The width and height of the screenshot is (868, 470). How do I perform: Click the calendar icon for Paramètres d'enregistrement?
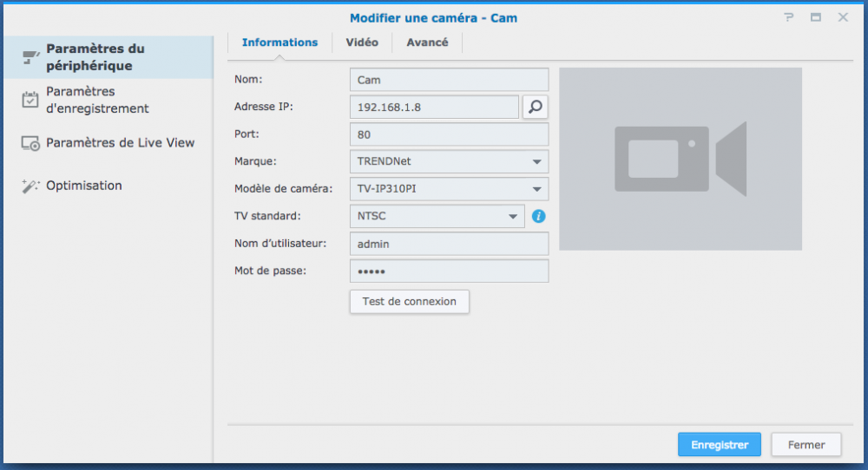click(x=30, y=100)
